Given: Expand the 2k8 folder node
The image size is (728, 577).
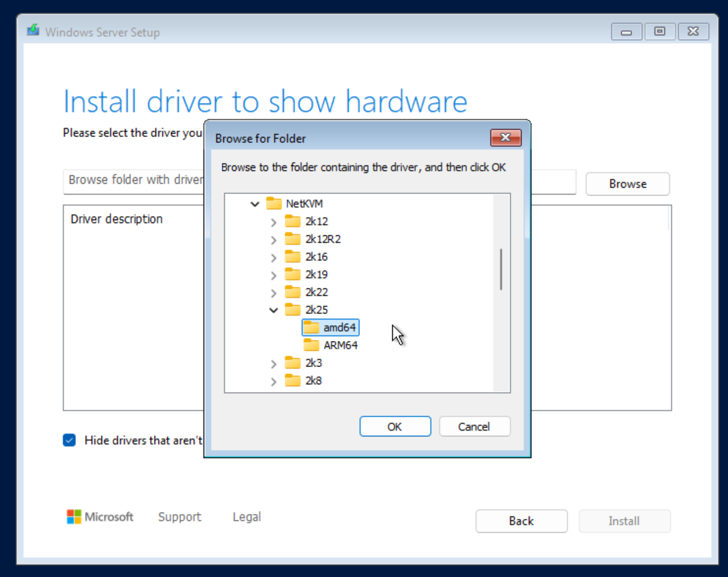Looking at the screenshot, I should tap(273, 381).
